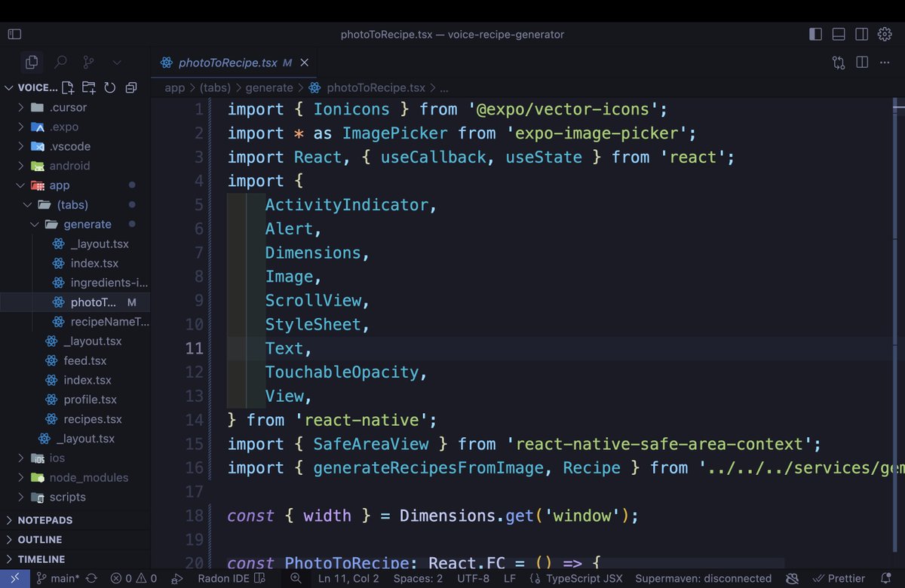The height and width of the screenshot is (588, 905).
Task: Collapse the (tabs) folder
Action: pos(75,205)
